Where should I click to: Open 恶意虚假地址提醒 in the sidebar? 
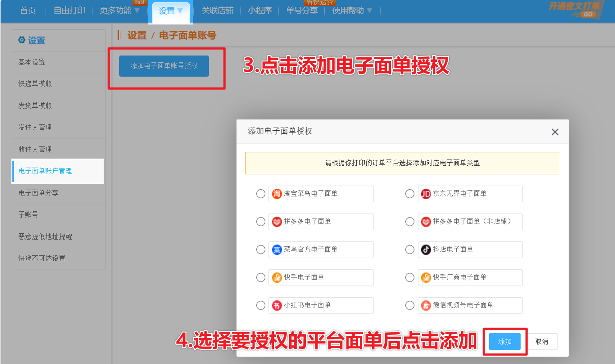coord(58,237)
